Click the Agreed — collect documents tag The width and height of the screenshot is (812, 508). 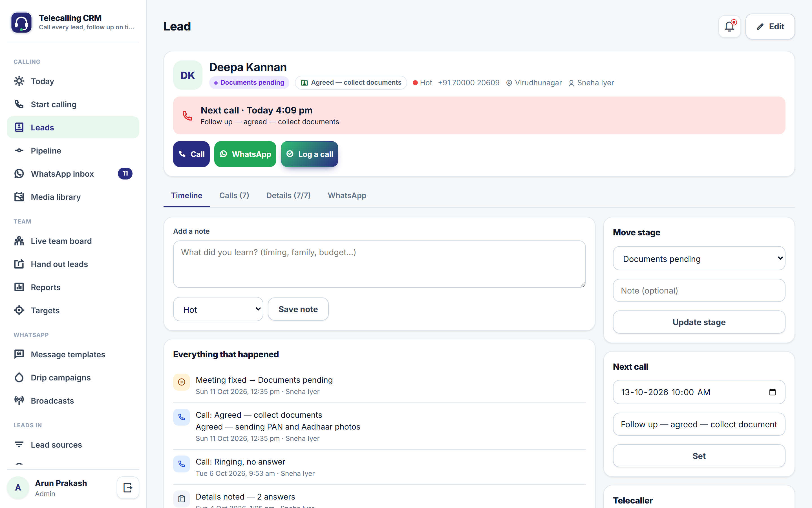click(351, 83)
